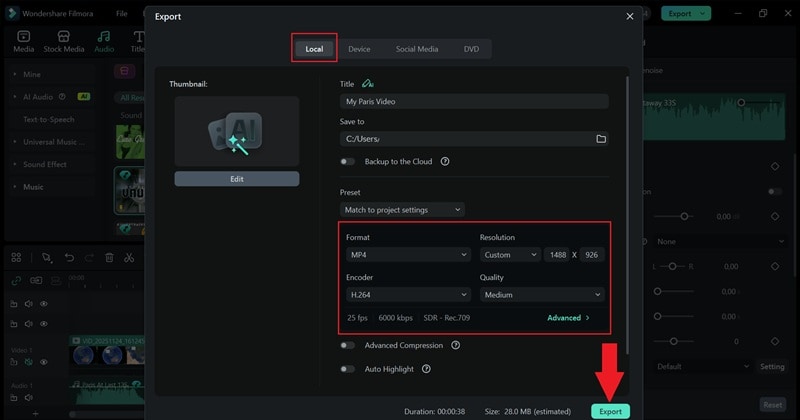Viewport: 800px width, 420px height.
Task: Switch to the Social Media export tab
Action: 417,49
